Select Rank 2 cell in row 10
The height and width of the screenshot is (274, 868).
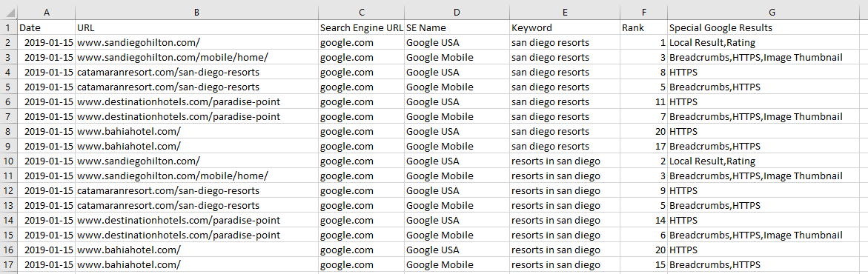[644, 161]
